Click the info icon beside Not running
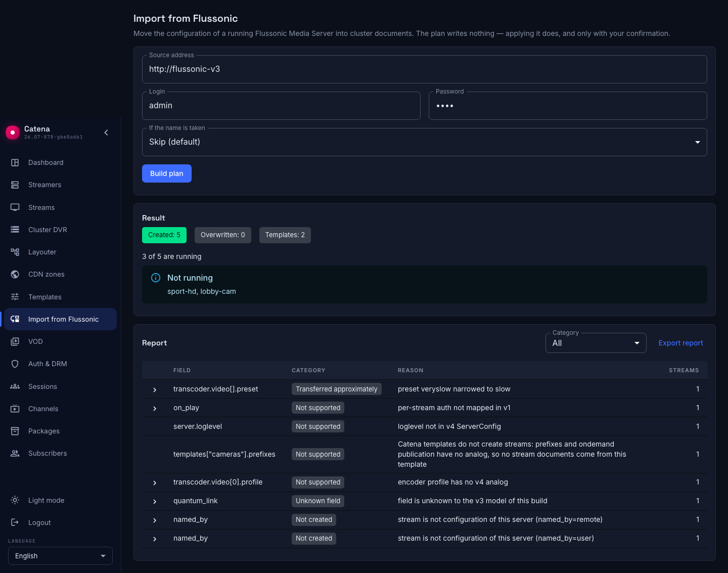 click(x=156, y=278)
